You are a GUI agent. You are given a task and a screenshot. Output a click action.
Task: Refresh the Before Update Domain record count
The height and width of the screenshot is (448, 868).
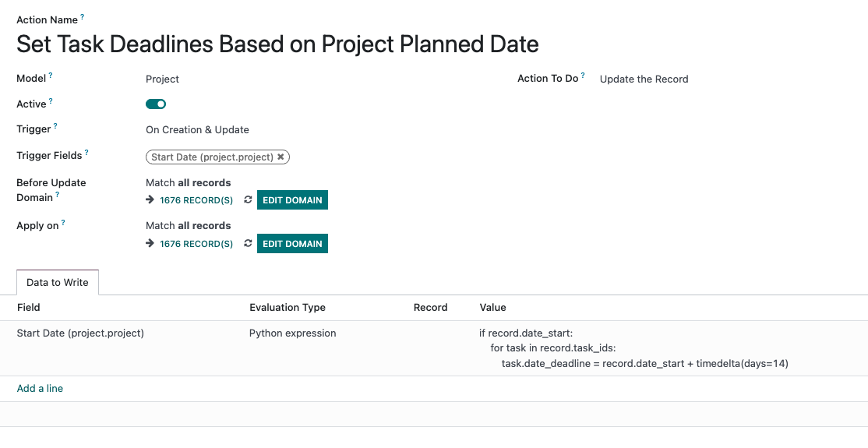point(248,200)
